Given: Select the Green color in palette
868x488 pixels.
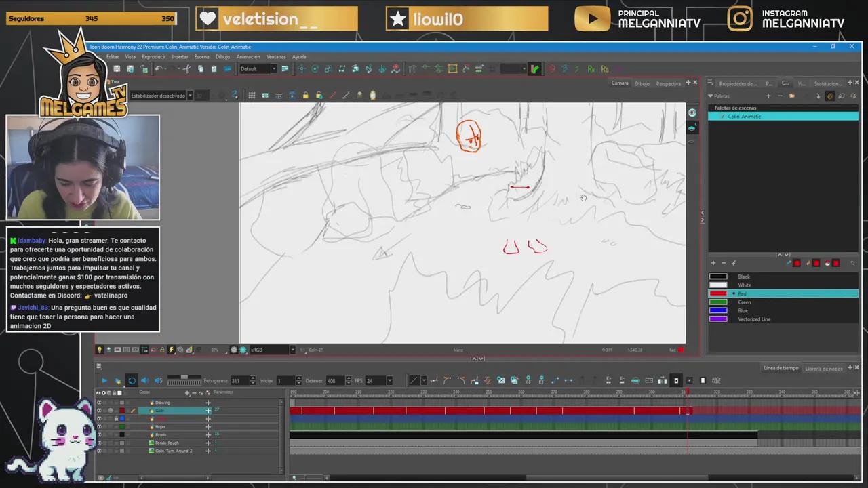Looking at the screenshot, I should pyautogui.click(x=718, y=302).
